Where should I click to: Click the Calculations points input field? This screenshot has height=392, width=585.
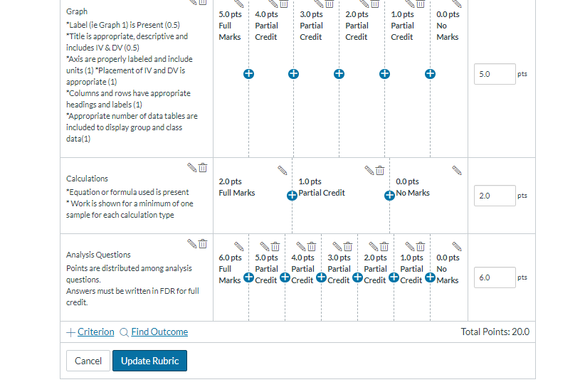pos(495,196)
